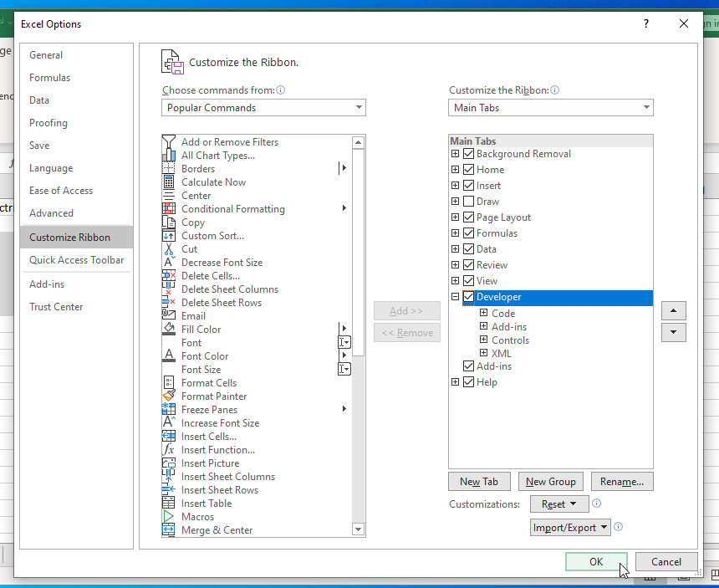Image resolution: width=719 pixels, height=588 pixels.
Task: Click the Custom Sort icon
Action: [x=169, y=236]
